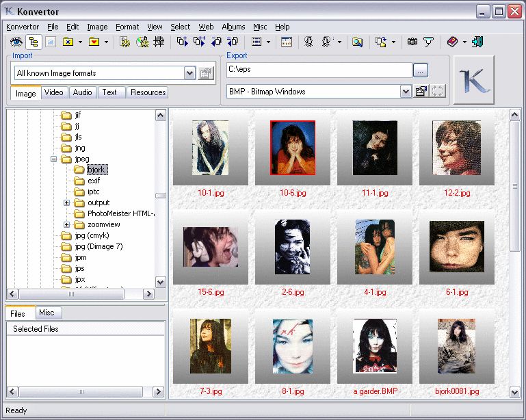Switch to the Audio import tab
The height and width of the screenshot is (420, 526).
83,92
